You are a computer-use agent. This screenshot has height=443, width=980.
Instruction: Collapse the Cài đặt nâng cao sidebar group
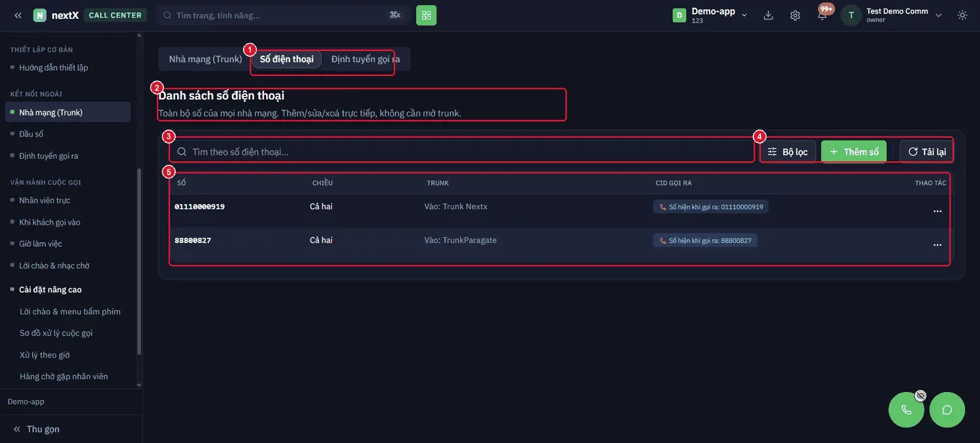[x=50, y=289]
